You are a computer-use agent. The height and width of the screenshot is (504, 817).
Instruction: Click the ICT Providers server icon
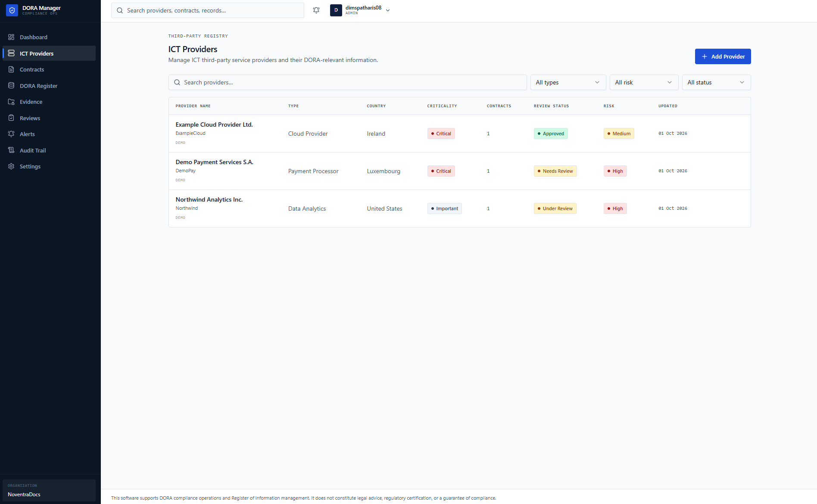(11, 53)
